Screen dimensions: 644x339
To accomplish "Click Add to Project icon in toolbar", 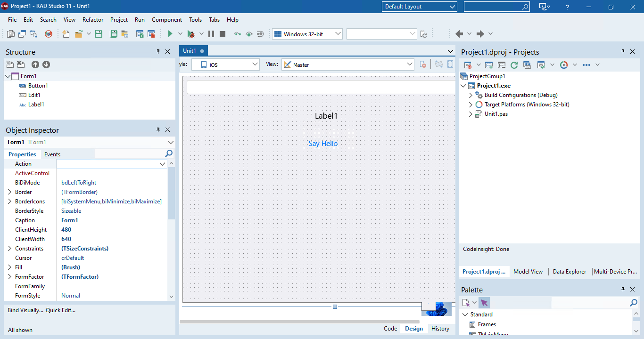I will 140,34.
